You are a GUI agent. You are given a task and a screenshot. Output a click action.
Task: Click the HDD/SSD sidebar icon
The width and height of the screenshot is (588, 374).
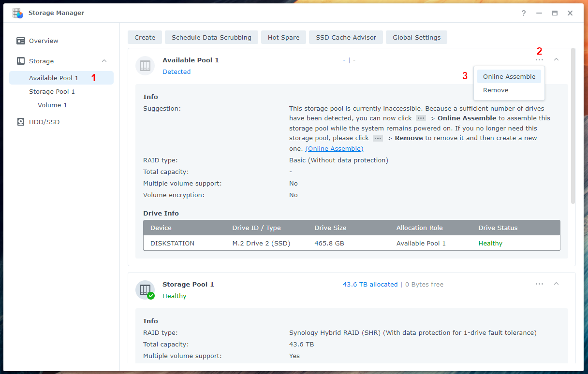tap(21, 122)
